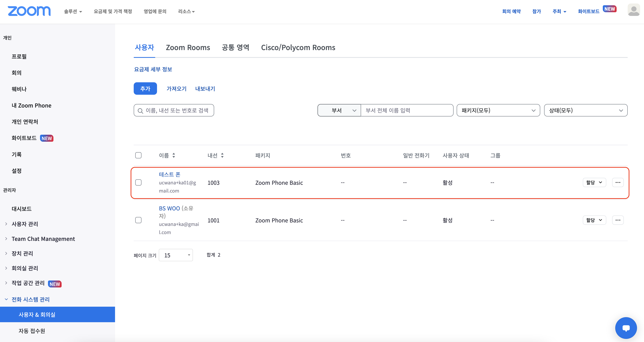This screenshot has width=644, height=342.
Task: Click 영업에 문의 link
Action: [155, 11]
